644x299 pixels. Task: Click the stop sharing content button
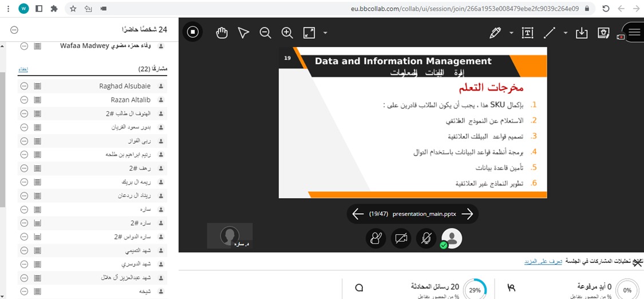[x=193, y=32]
